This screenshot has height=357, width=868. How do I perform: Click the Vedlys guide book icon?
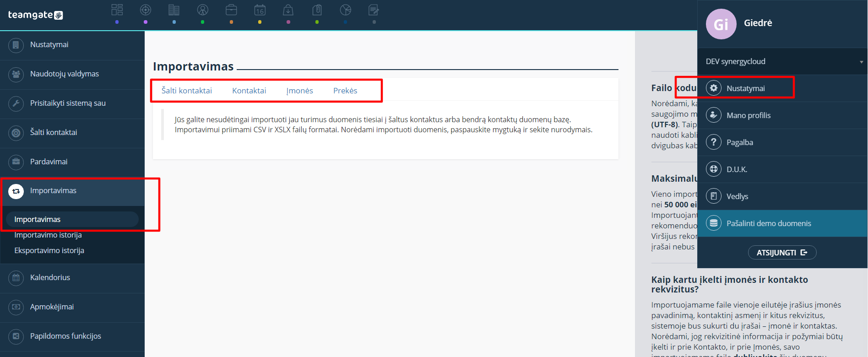(x=713, y=196)
